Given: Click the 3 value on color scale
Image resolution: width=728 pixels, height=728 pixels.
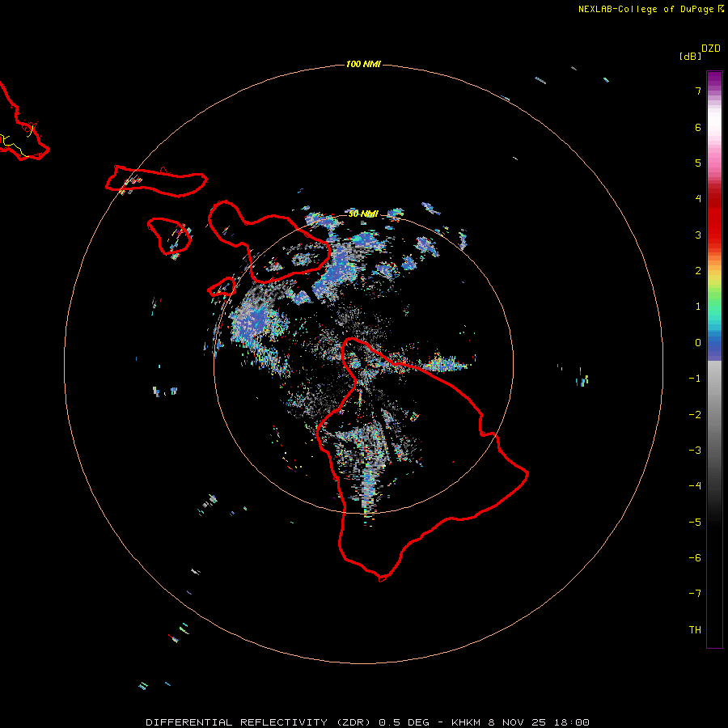Looking at the screenshot, I should click(x=698, y=235).
